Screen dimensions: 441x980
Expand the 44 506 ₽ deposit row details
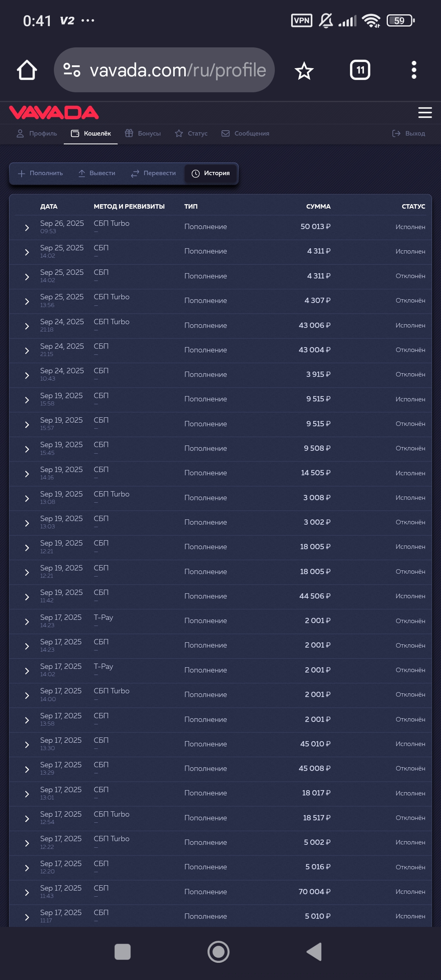pyautogui.click(x=27, y=597)
